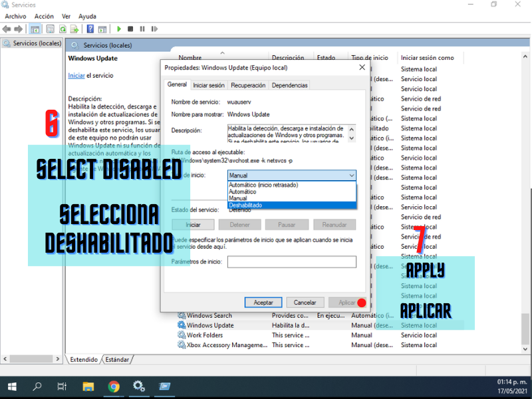Viewport: 532px width, 399px height.
Task: Switch to the Dependencias tab
Action: click(289, 85)
